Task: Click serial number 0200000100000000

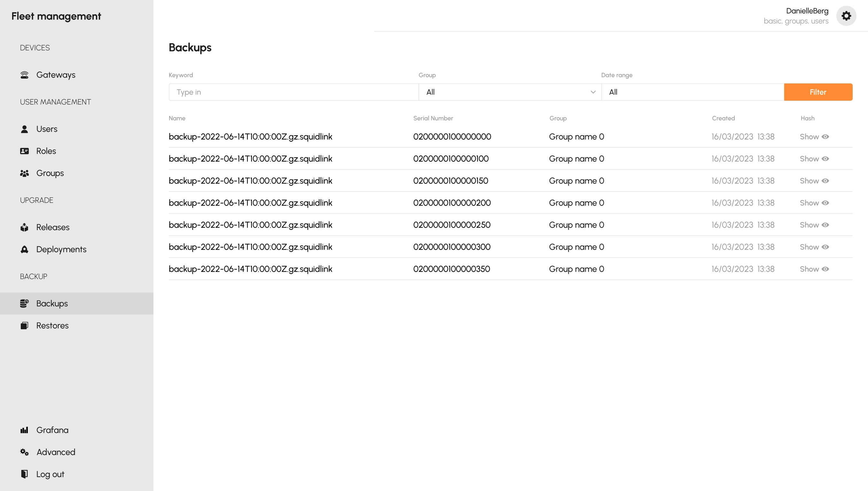Action: [452, 137]
